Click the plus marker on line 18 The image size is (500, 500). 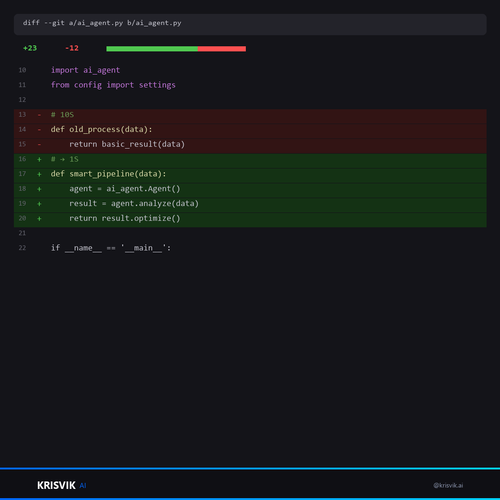(39, 189)
